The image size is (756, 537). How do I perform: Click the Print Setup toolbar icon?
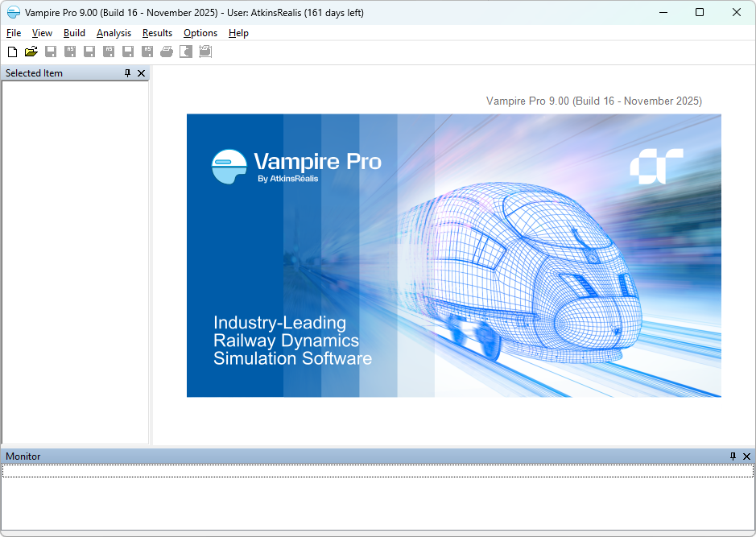[x=205, y=52]
